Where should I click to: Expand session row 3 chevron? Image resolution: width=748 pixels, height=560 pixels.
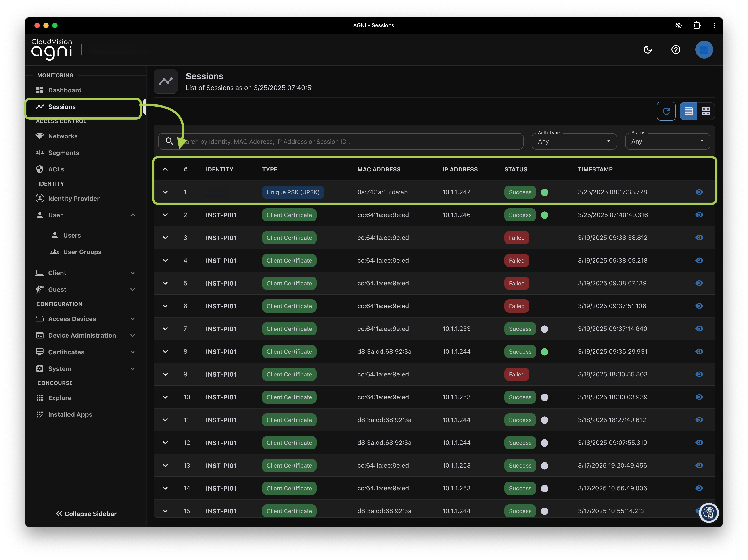pyautogui.click(x=165, y=238)
